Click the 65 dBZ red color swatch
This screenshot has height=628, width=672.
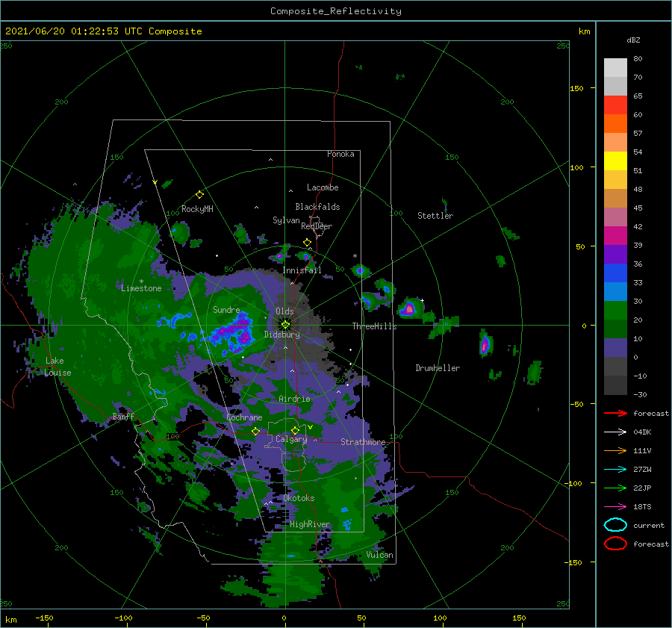point(615,105)
